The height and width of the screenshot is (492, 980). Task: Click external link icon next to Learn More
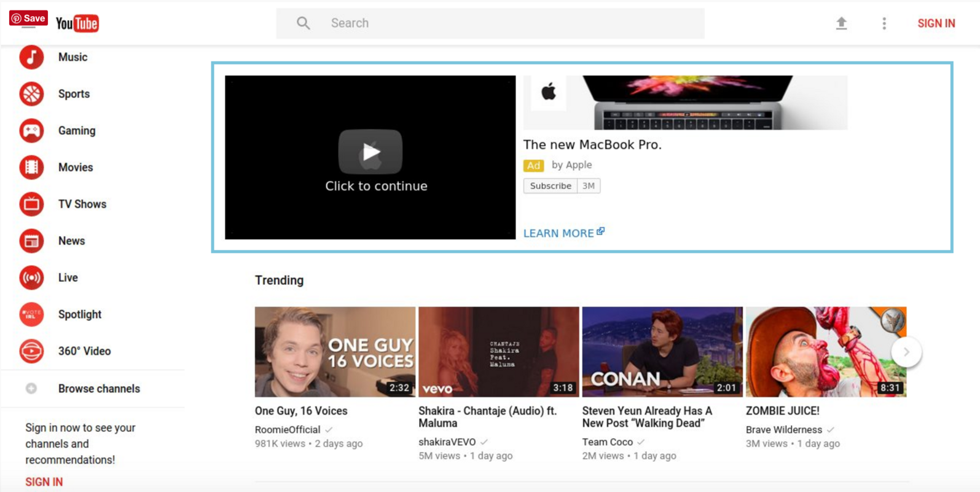pos(601,231)
